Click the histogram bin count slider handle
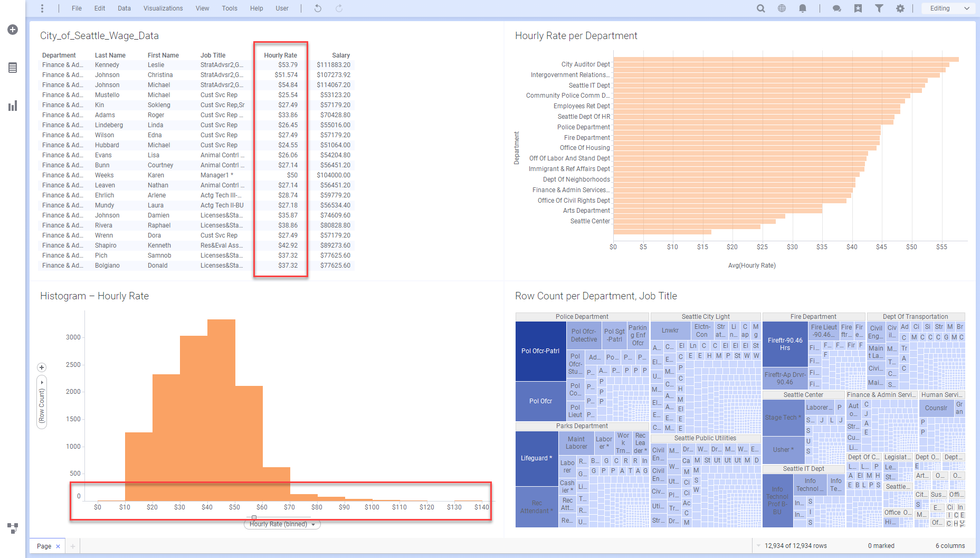Image resolution: width=980 pixels, height=558 pixels. tap(254, 517)
